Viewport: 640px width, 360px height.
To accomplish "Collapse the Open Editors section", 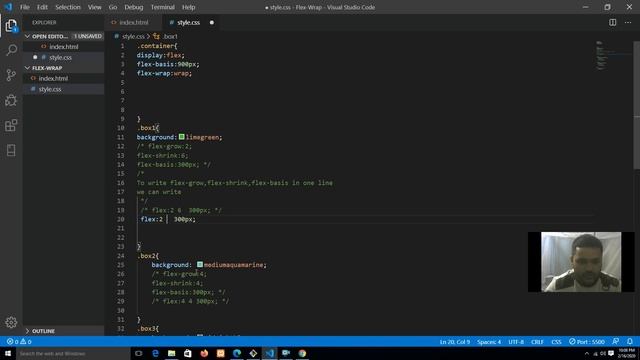I will click(x=27, y=36).
